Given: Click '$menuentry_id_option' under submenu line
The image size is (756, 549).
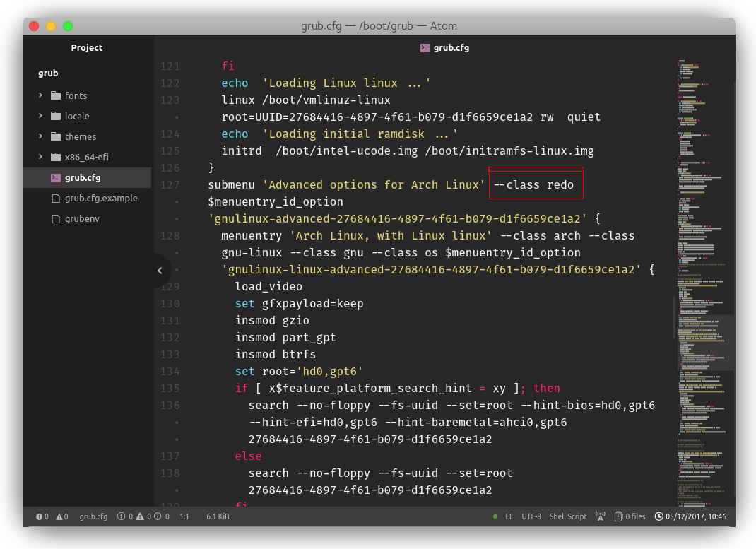Looking at the screenshot, I should pos(276,202).
